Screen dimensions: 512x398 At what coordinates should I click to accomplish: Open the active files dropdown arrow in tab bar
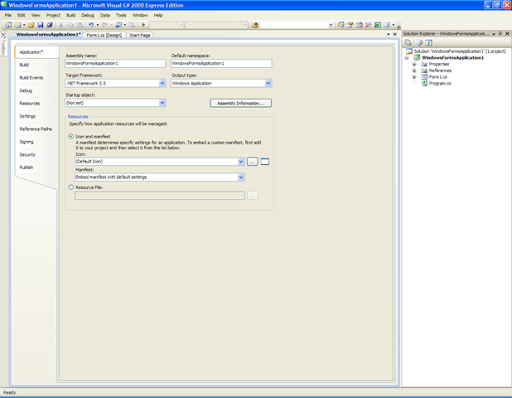pyautogui.click(x=388, y=34)
